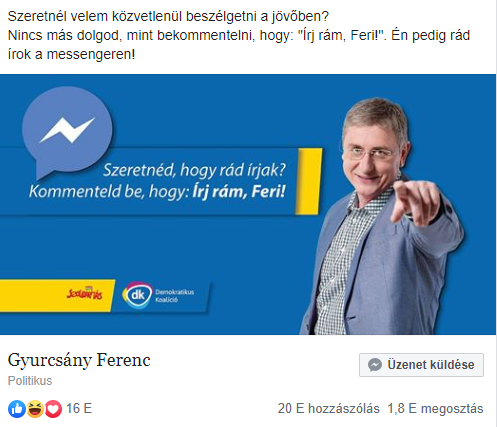Click the Politikus category label
The width and height of the screenshot is (497, 427).
[30, 381]
